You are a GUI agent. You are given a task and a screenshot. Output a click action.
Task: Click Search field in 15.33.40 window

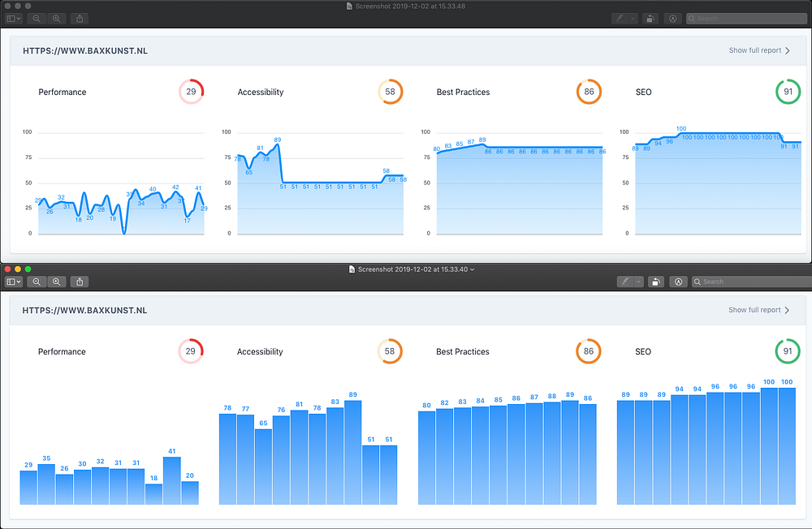click(752, 282)
